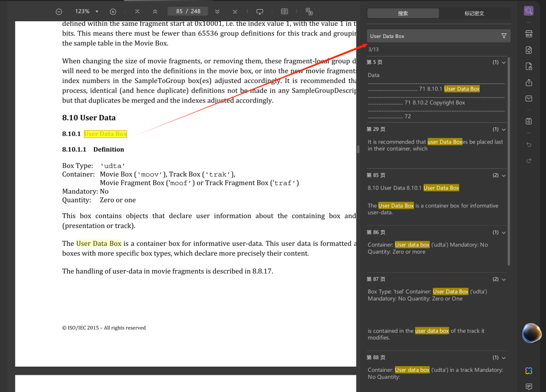Open the share file option in the sidebar
Screen dimensions: 546x392
(x=529, y=82)
